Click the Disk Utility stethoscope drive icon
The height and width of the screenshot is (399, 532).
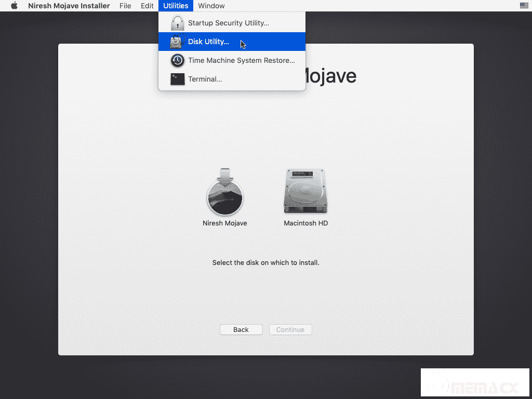(x=178, y=42)
